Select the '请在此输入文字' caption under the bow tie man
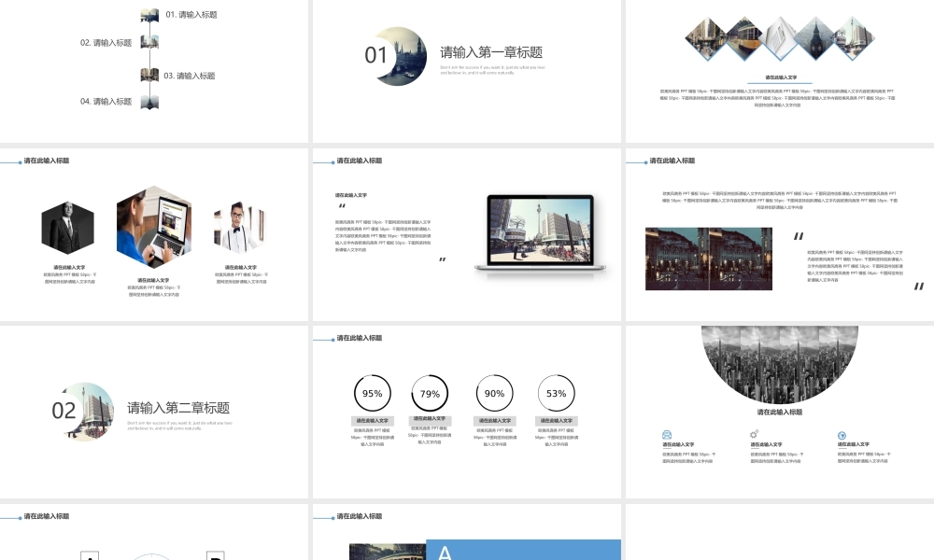The image size is (934, 560). click(241, 268)
